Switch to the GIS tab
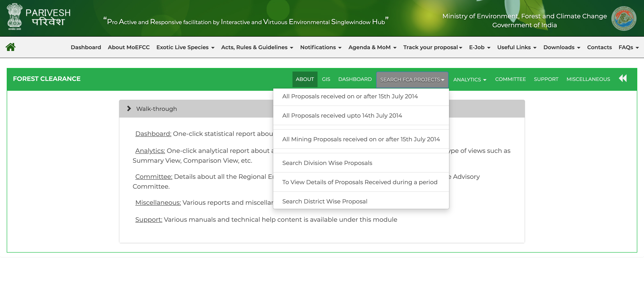The height and width of the screenshot is (304, 644). point(326,79)
